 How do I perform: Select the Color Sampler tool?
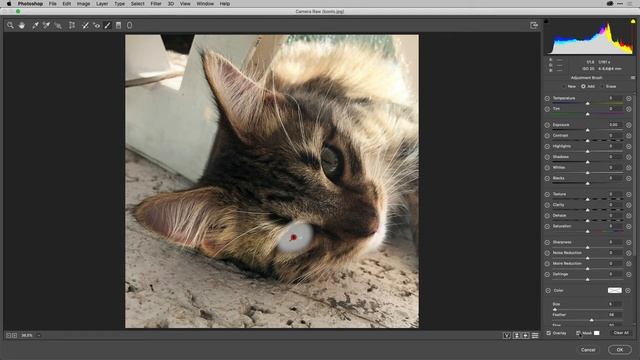click(46, 25)
